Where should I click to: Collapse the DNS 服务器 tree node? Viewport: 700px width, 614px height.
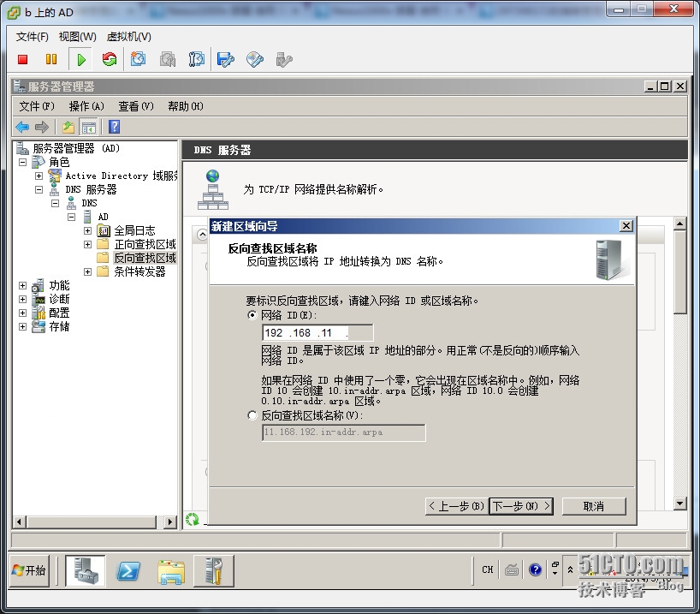[39, 190]
